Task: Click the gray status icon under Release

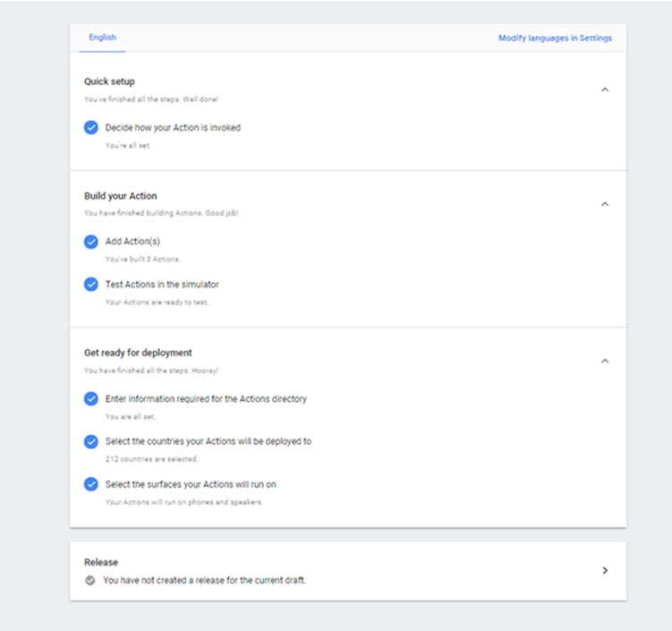Action: pos(90,581)
